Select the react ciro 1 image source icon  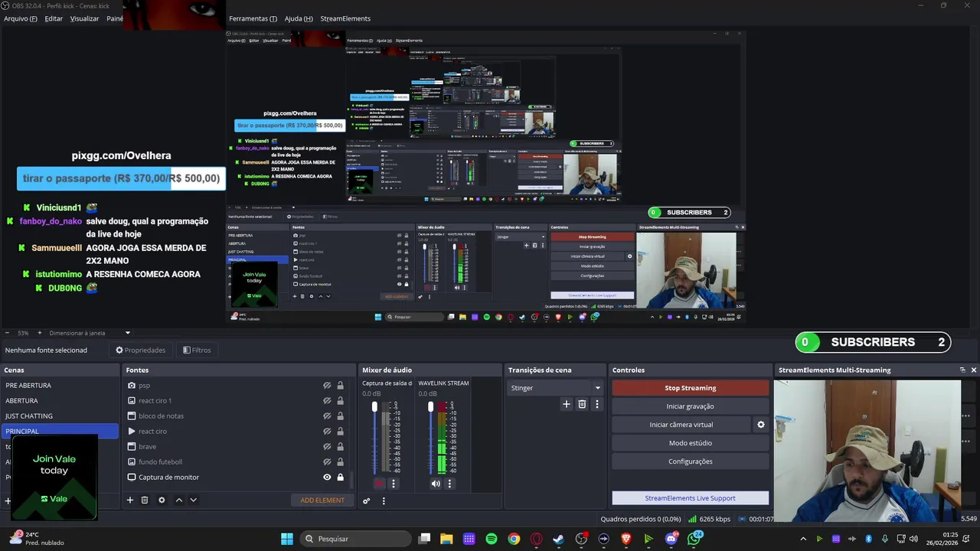[132, 401]
